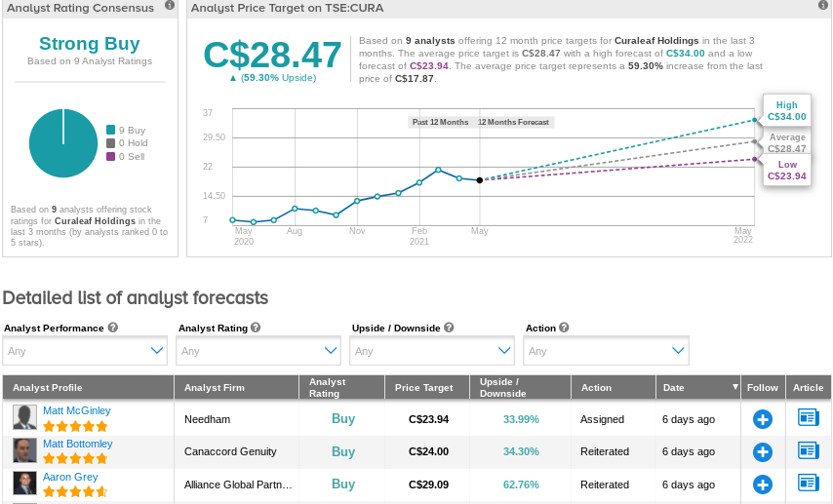Viewport: 833px width, 504px height.
Task: Expand the Upside / Downside dropdown
Action: point(432,351)
